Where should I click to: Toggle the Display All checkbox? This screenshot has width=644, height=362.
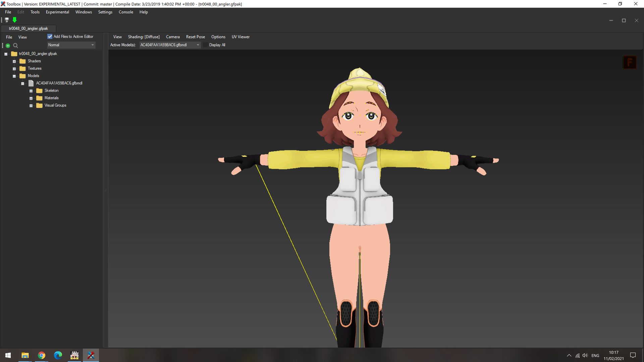tap(205, 45)
